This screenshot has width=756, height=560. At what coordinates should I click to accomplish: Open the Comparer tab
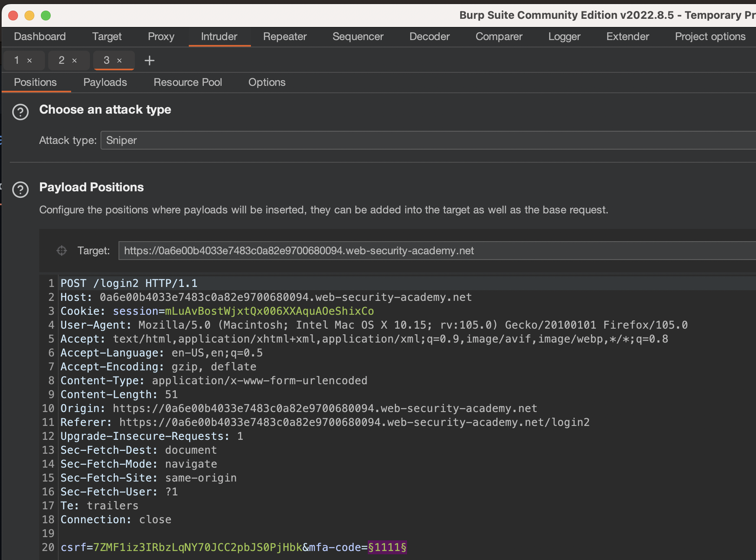[x=499, y=37]
